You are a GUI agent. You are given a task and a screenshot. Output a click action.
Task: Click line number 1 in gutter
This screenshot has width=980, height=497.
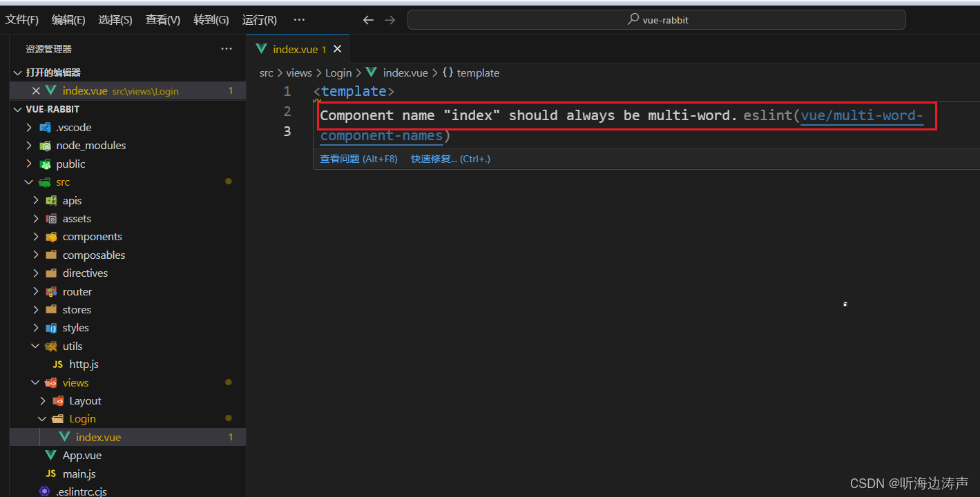pos(287,92)
